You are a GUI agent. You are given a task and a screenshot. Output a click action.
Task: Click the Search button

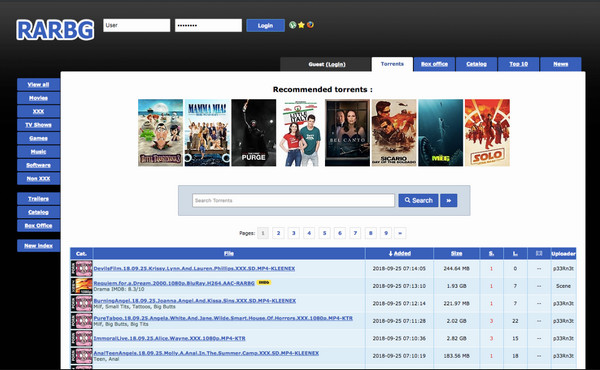(x=418, y=200)
